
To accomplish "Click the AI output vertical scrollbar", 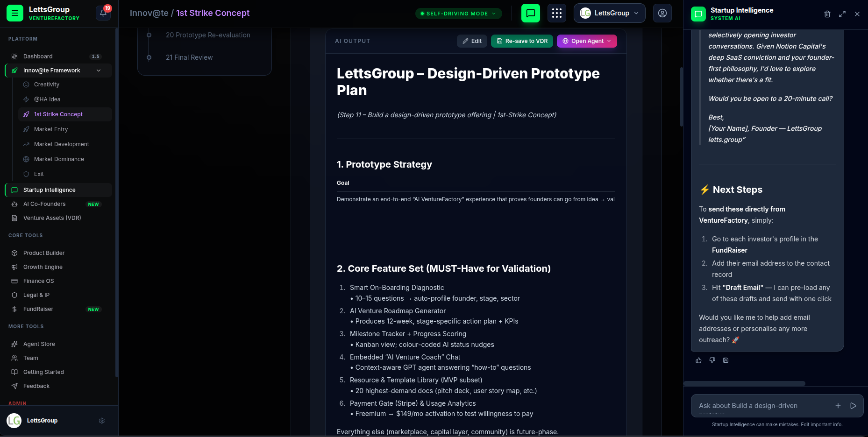I will pyautogui.click(x=682, y=97).
